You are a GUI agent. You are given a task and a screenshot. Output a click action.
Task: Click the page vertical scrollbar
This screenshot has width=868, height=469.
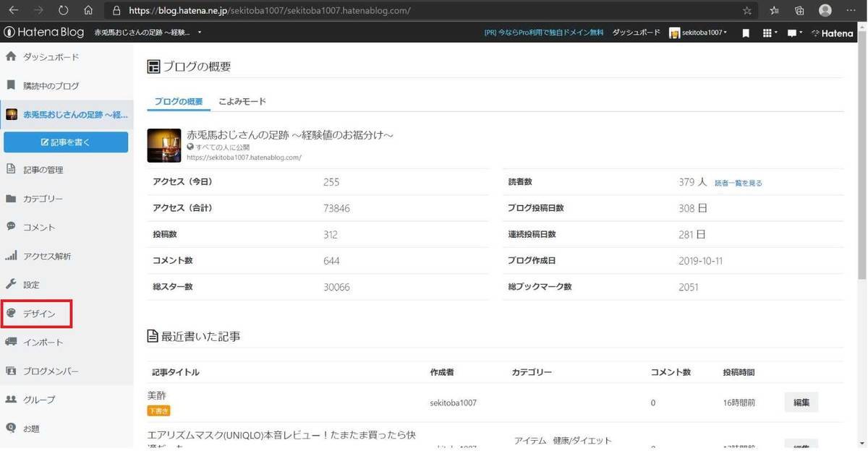coord(861,160)
